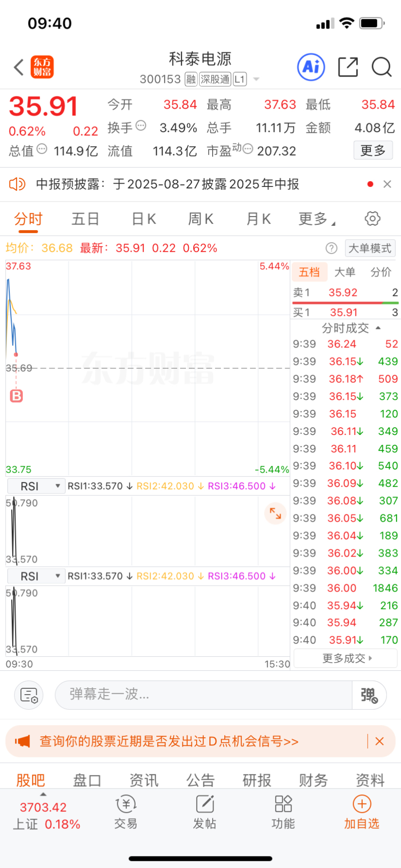Open the 中报预披露 announcement text
Image resolution: width=401 pixels, height=868 pixels.
click(x=168, y=184)
